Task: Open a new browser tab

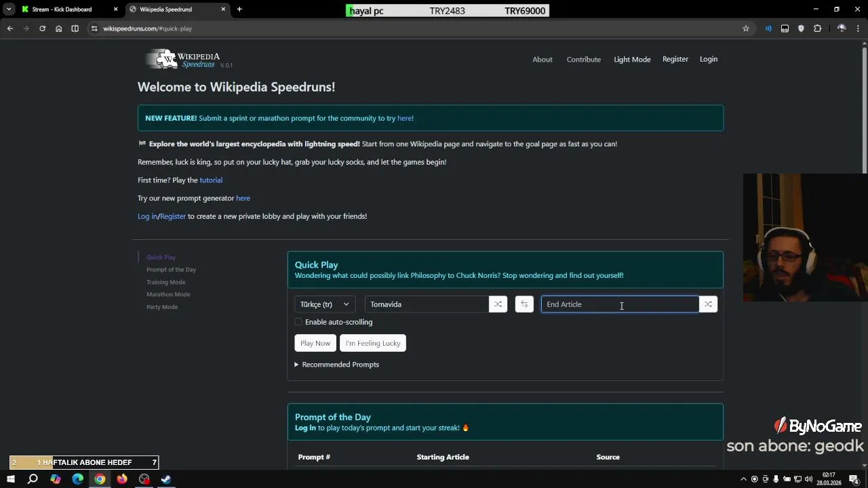Action: pyautogui.click(x=239, y=9)
